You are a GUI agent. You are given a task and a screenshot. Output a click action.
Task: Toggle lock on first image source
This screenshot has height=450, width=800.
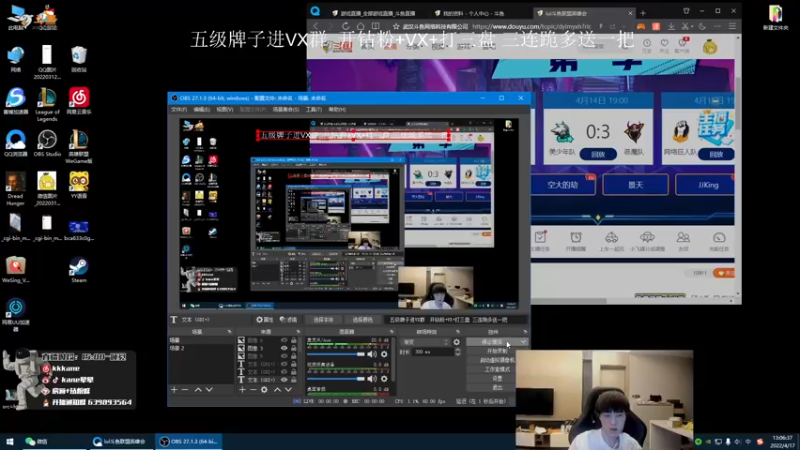294,340
